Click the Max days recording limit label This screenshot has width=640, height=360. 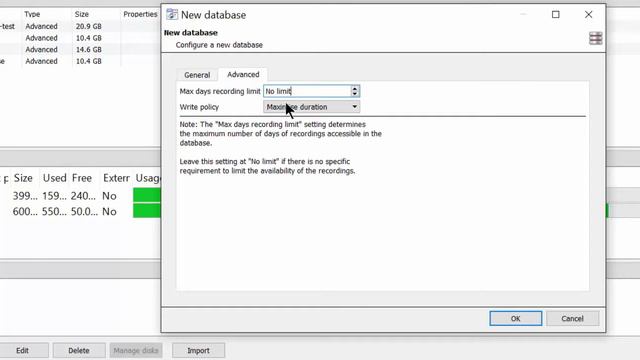(x=220, y=91)
